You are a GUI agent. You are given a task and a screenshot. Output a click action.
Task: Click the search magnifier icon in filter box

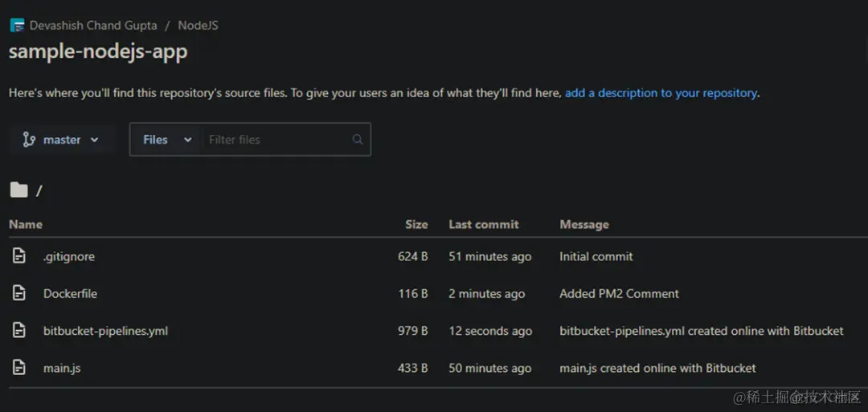coord(358,140)
